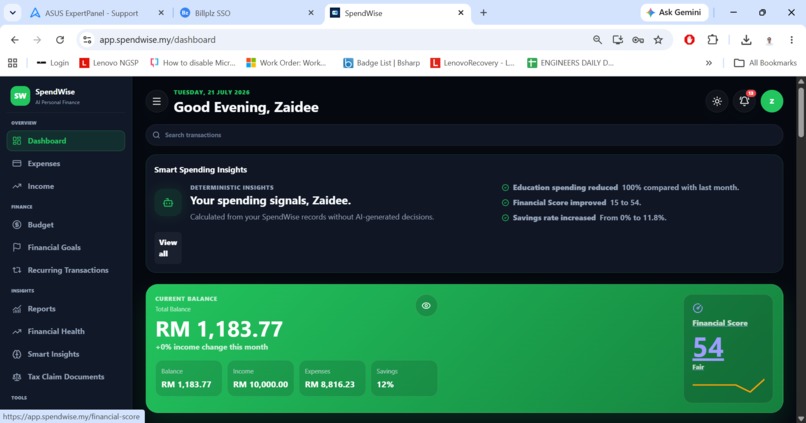Click the install app icon
Viewport: 806px width, 423px height.
coord(617,40)
